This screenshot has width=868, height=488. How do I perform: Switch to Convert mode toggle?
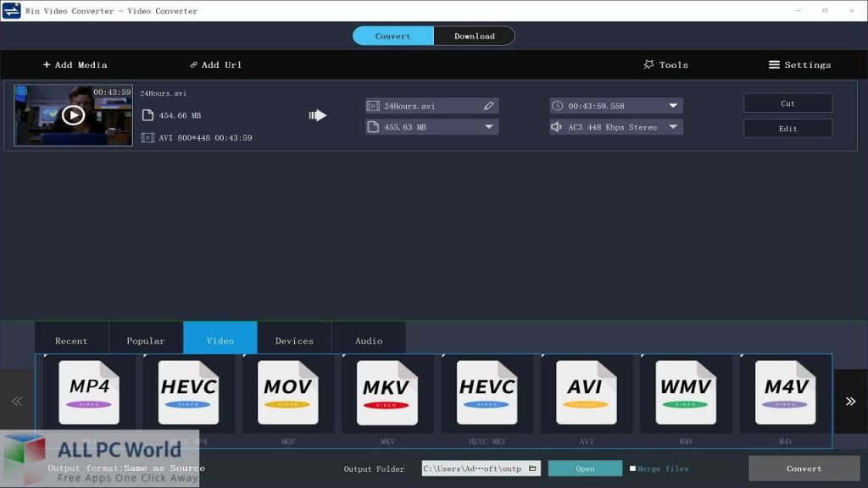393,36
